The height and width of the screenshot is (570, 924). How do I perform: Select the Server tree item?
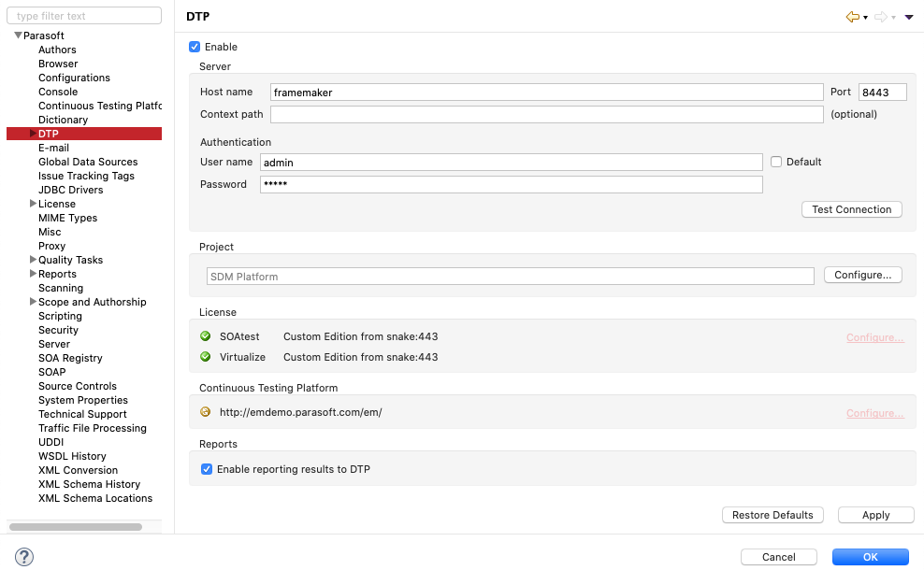point(54,345)
